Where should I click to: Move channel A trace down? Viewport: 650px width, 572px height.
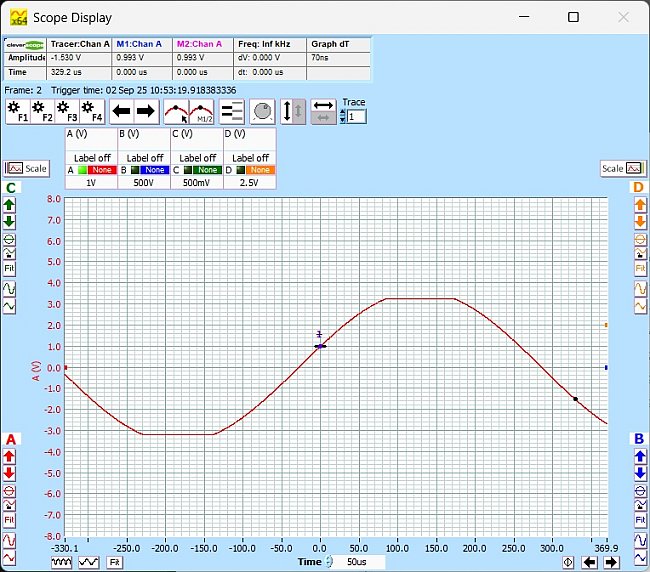pos(9,473)
